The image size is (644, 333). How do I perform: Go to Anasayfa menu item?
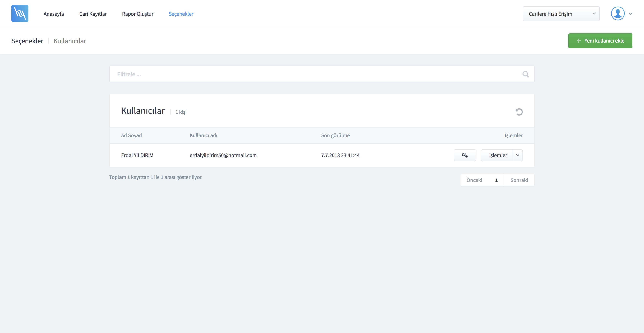(53, 14)
